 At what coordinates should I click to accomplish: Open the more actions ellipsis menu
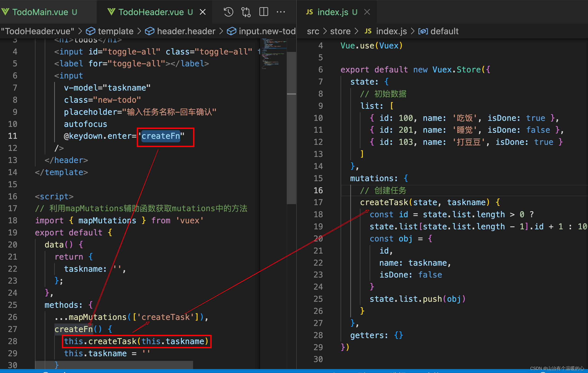coord(281,12)
